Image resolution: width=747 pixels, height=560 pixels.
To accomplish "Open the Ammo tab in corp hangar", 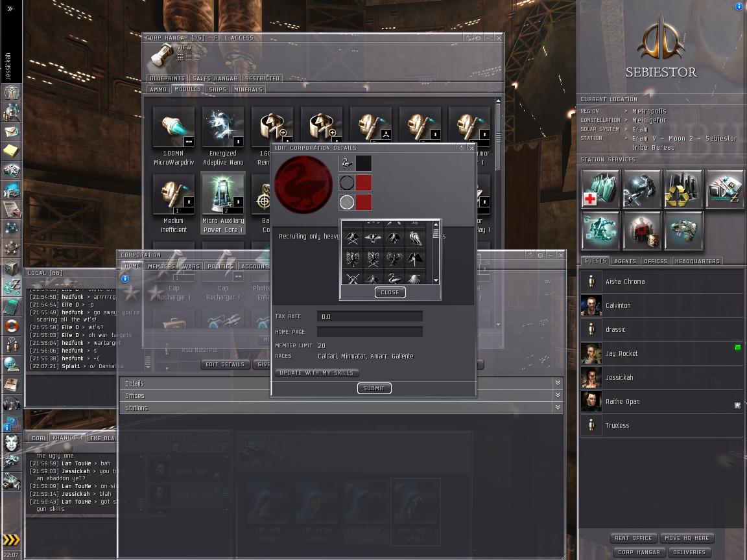I will [158, 89].
